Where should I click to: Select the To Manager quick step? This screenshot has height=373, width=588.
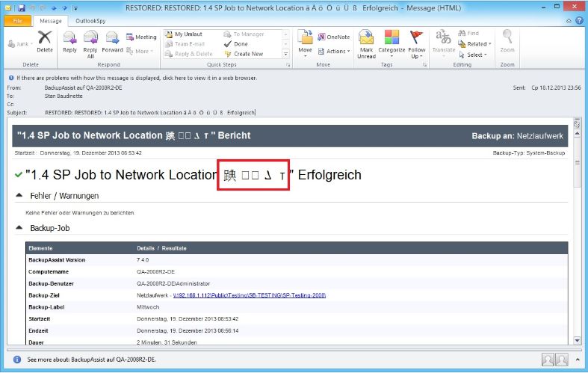[x=244, y=34]
